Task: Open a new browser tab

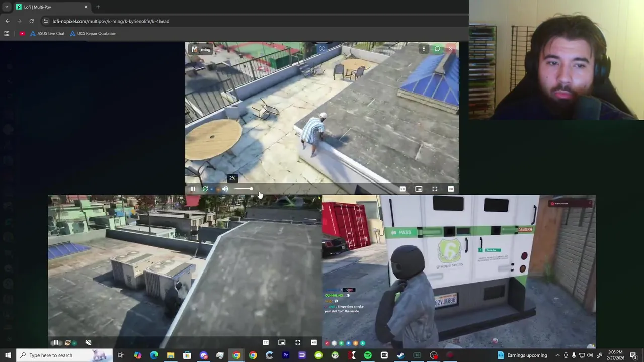Action: tap(98, 7)
